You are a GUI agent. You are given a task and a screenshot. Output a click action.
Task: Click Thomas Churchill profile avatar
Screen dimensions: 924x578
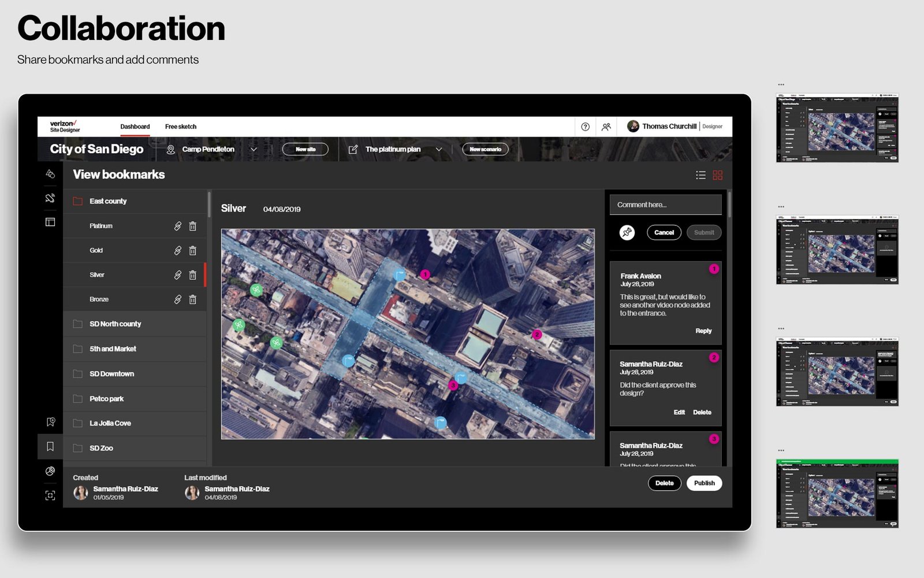tap(633, 126)
